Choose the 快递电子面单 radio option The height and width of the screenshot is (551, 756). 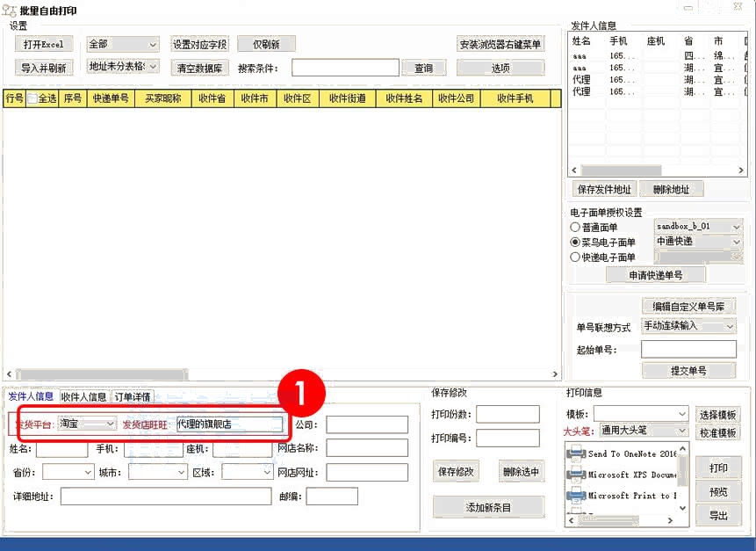pos(576,257)
